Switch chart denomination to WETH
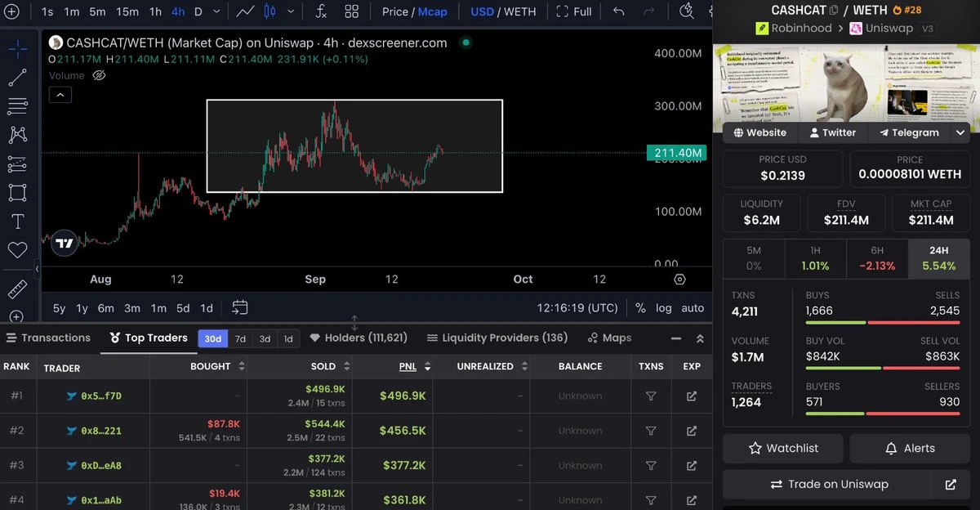 [520, 11]
